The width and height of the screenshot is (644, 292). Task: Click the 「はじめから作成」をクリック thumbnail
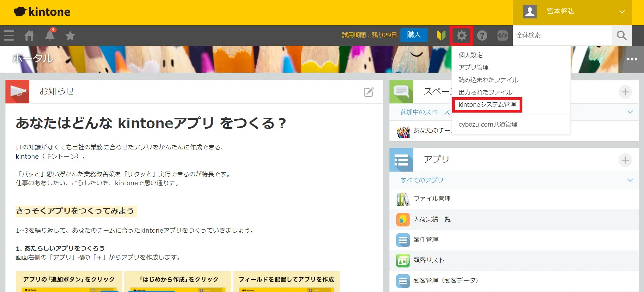pos(178,282)
